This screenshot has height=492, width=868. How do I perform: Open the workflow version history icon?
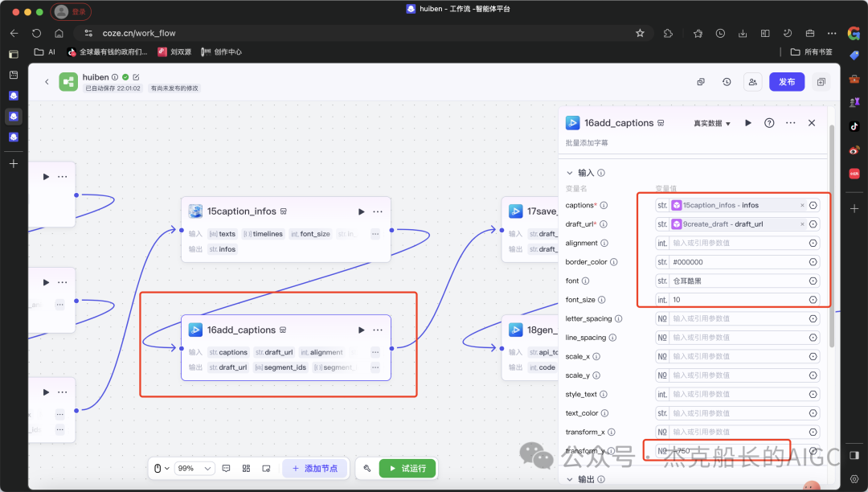(x=727, y=82)
